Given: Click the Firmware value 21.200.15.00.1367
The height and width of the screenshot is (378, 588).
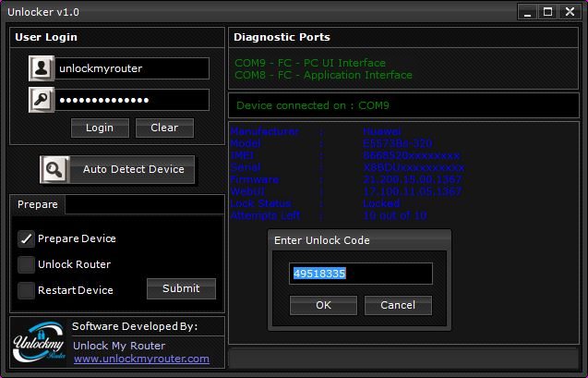Looking at the screenshot, I should click(x=413, y=179).
